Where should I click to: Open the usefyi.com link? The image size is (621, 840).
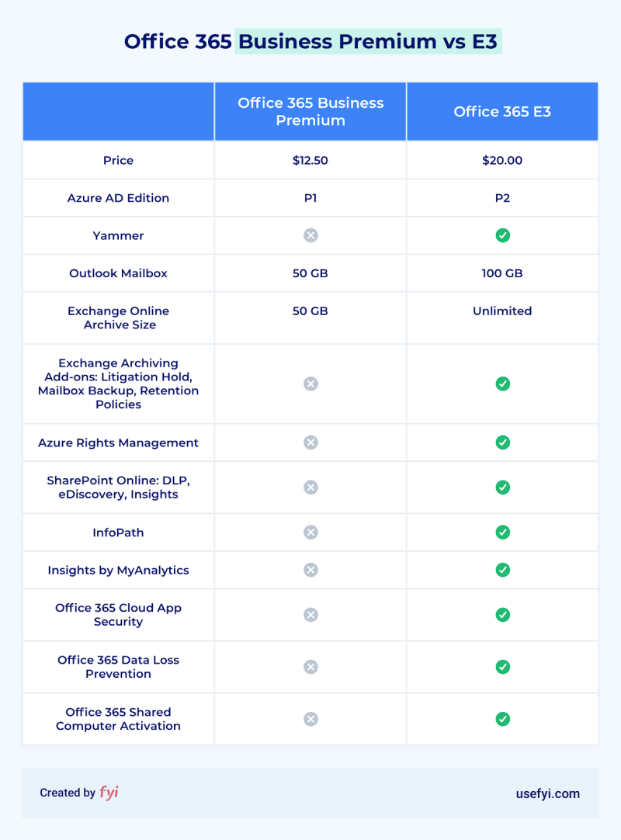tap(547, 793)
